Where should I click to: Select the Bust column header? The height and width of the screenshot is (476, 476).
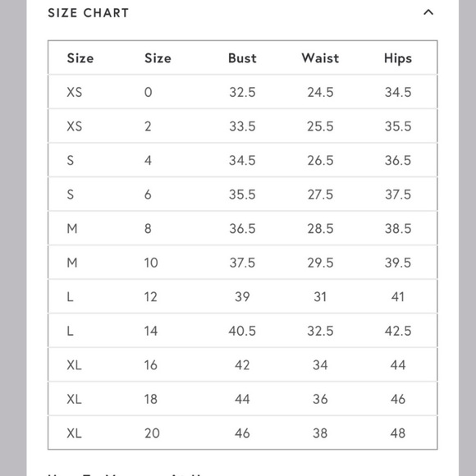click(242, 58)
